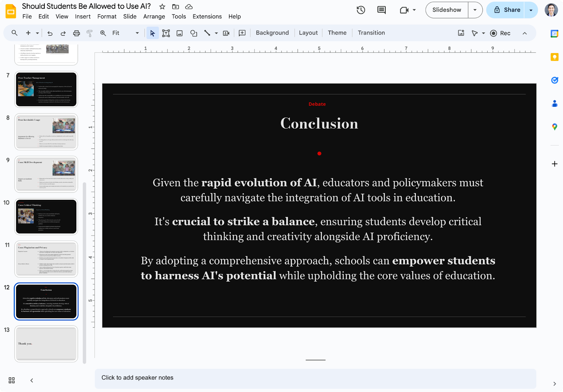The image size is (563, 392).
Task: Open Google Keep in the side panel
Action: (555, 57)
